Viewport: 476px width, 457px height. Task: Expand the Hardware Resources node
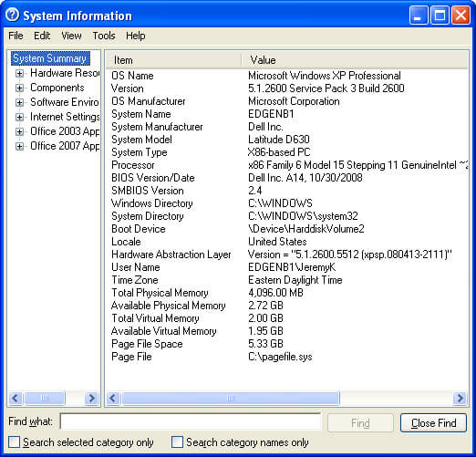coord(19,73)
